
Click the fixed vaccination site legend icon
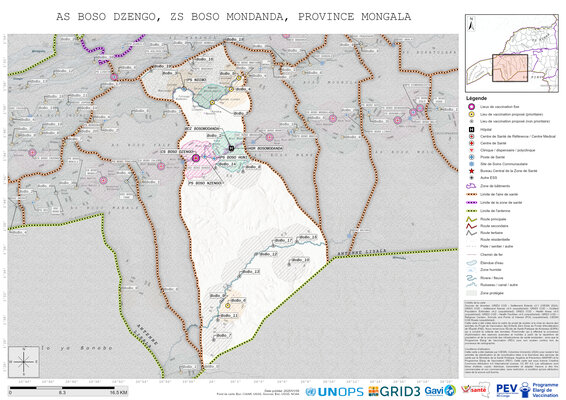pos(471,107)
